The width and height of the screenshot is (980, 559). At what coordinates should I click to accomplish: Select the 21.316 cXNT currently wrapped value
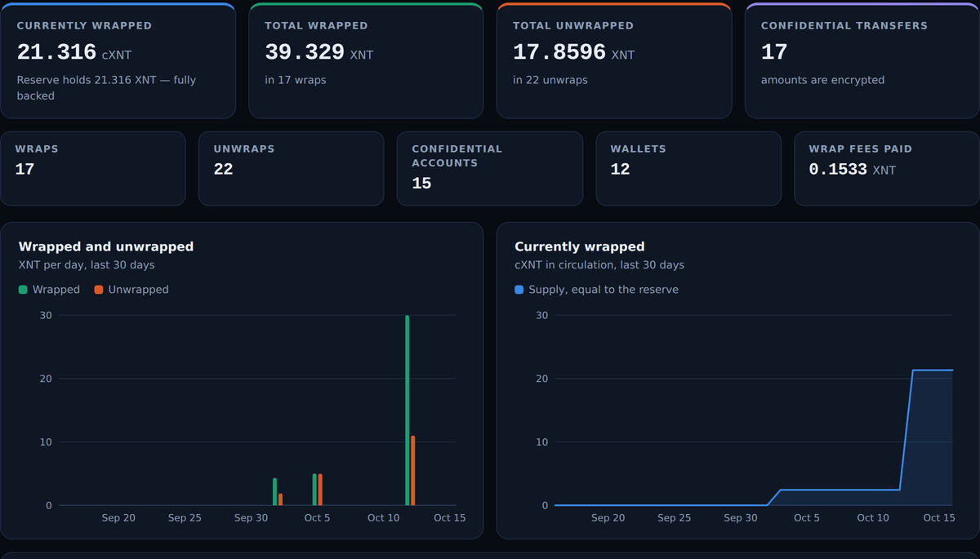point(74,52)
